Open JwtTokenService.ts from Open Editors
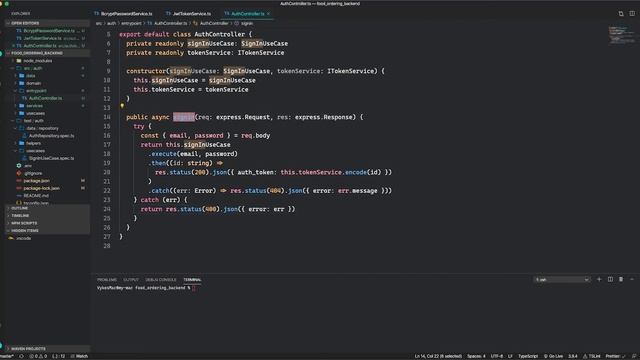The width and height of the screenshot is (640, 360). pos(42,38)
